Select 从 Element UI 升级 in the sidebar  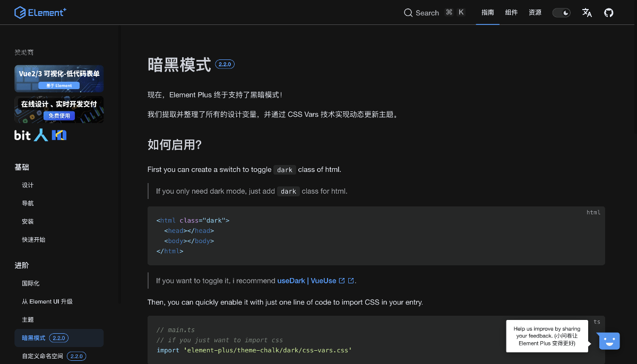pyautogui.click(x=47, y=301)
